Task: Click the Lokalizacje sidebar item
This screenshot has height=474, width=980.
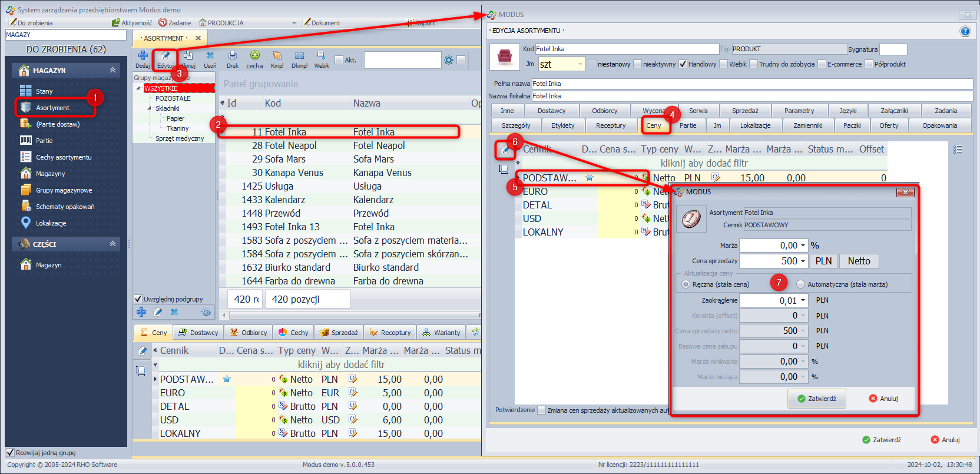Action: click(51, 223)
